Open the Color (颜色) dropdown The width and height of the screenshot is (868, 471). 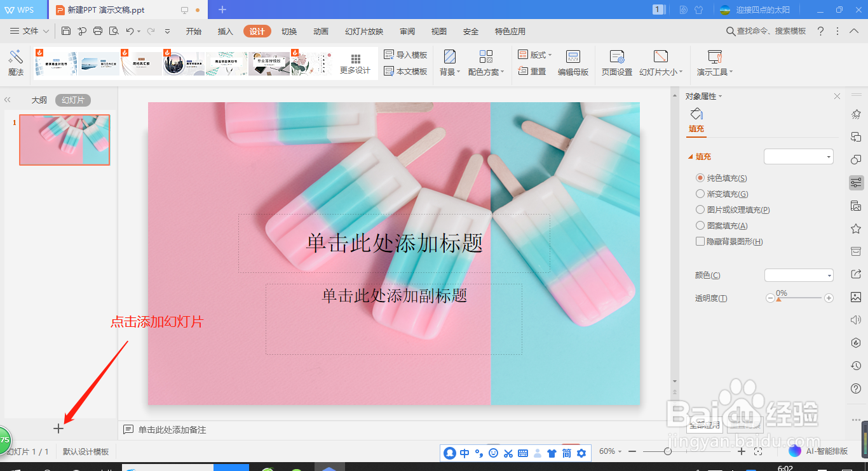[799, 275]
